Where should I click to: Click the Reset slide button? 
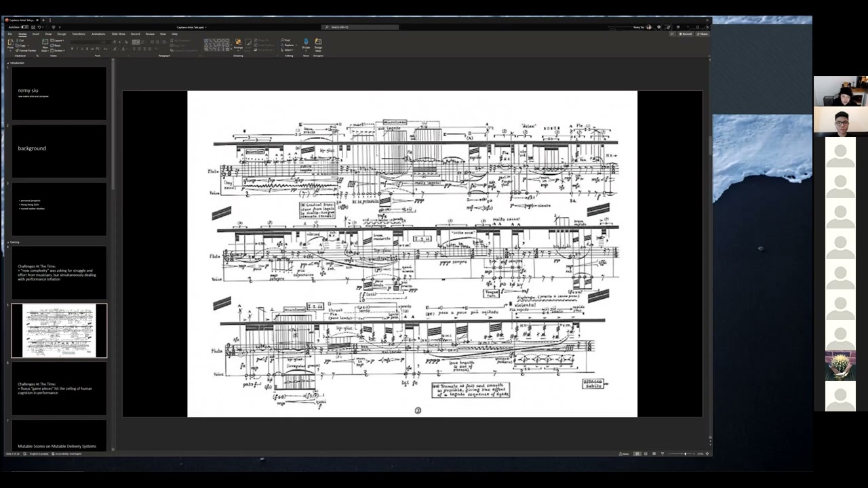tap(57, 45)
